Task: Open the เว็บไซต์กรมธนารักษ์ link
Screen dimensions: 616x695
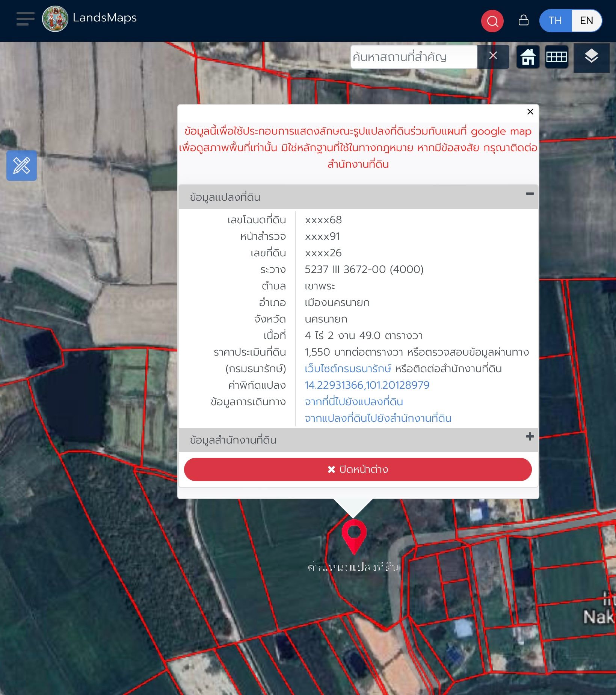Action: (348, 369)
